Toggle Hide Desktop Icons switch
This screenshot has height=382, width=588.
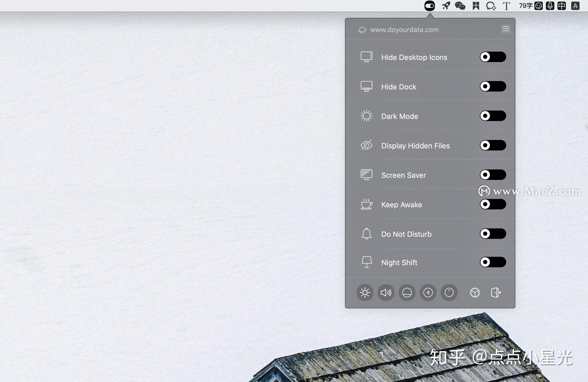click(492, 57)
